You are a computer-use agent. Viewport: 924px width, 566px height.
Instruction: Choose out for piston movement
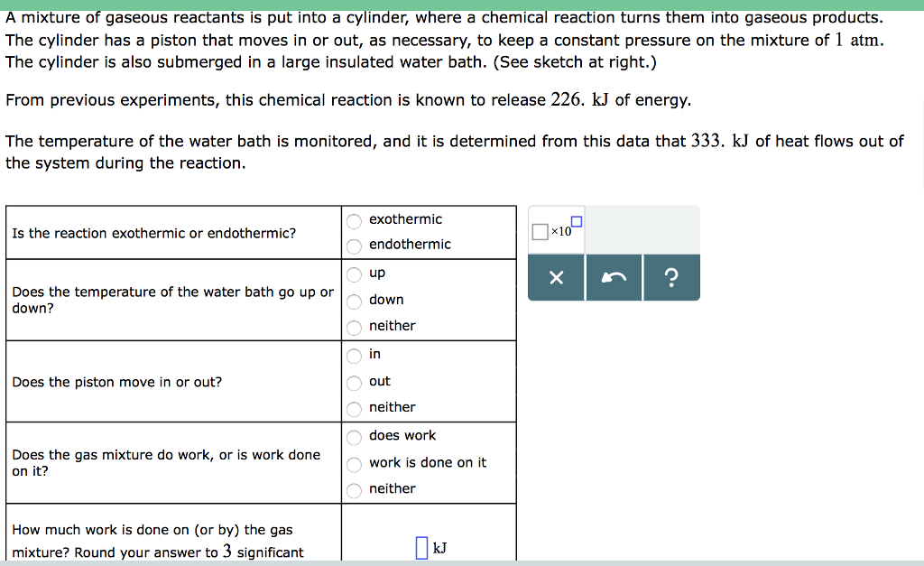click(x=354, y=382)
